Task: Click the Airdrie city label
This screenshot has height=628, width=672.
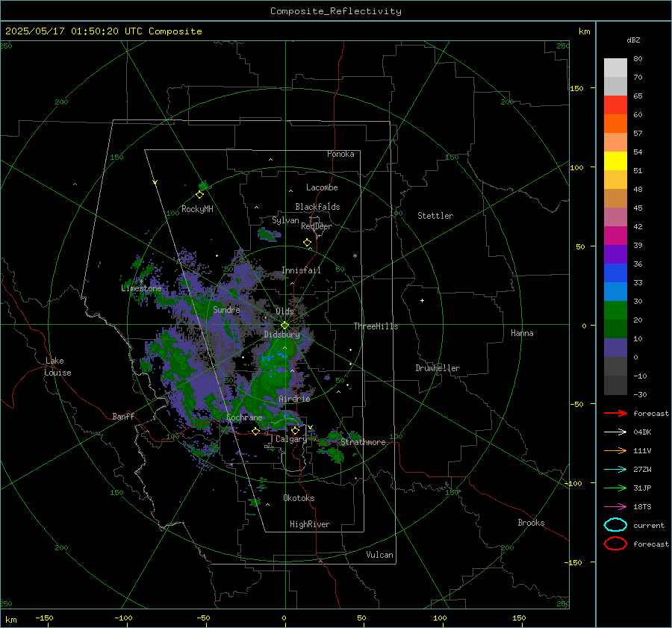Action: tap(294, 399)
